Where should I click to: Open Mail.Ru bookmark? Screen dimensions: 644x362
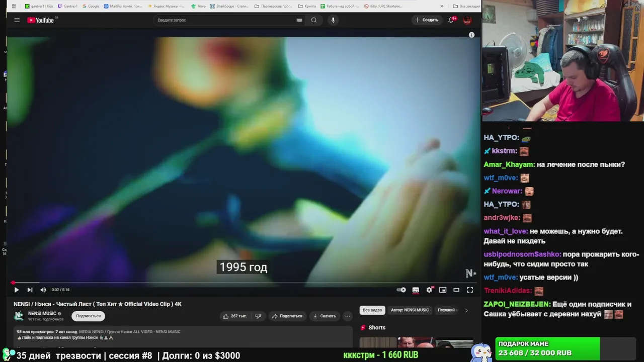pos(123,6)
